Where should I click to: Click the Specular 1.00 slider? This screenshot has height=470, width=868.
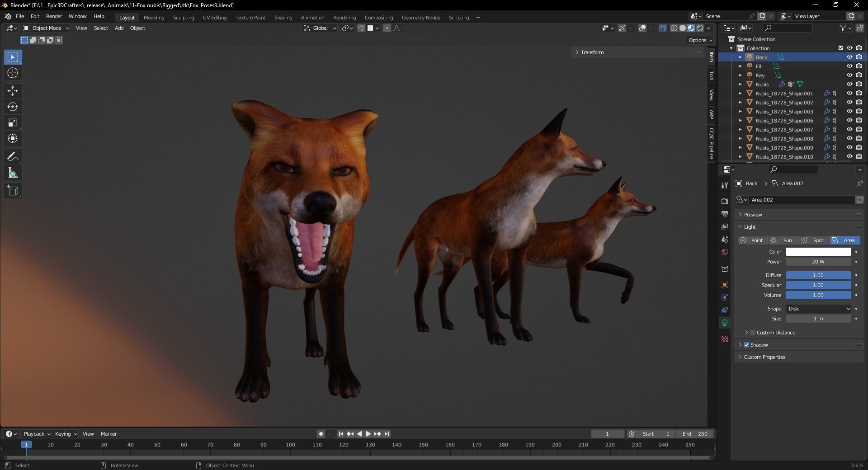818,285
